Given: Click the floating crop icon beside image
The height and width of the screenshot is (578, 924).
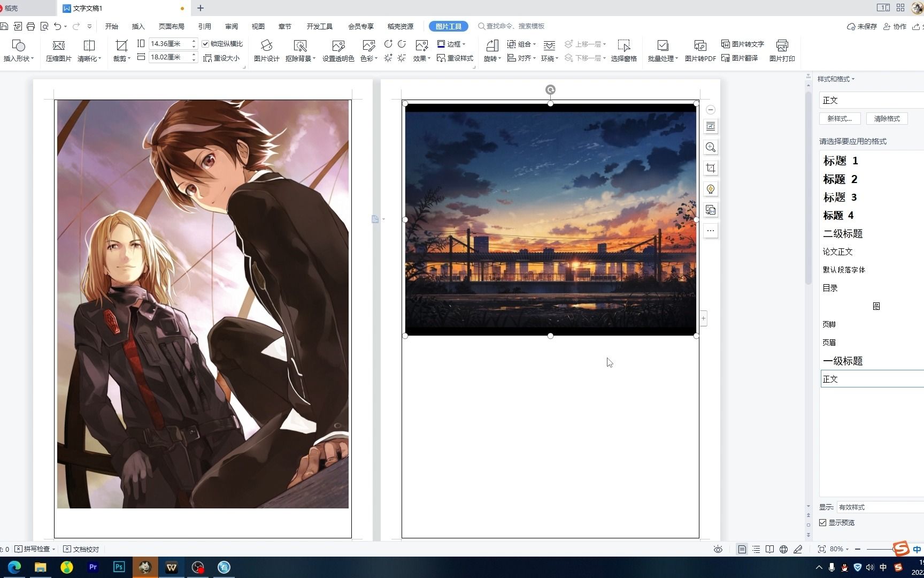Looking at the screenshot, I should (711, 168).
